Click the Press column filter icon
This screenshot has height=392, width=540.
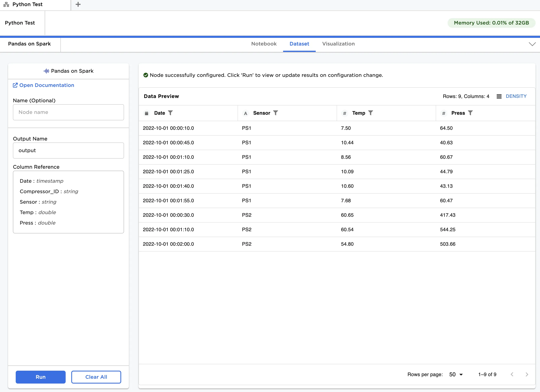pyautogui.click(x=470, y=113)
